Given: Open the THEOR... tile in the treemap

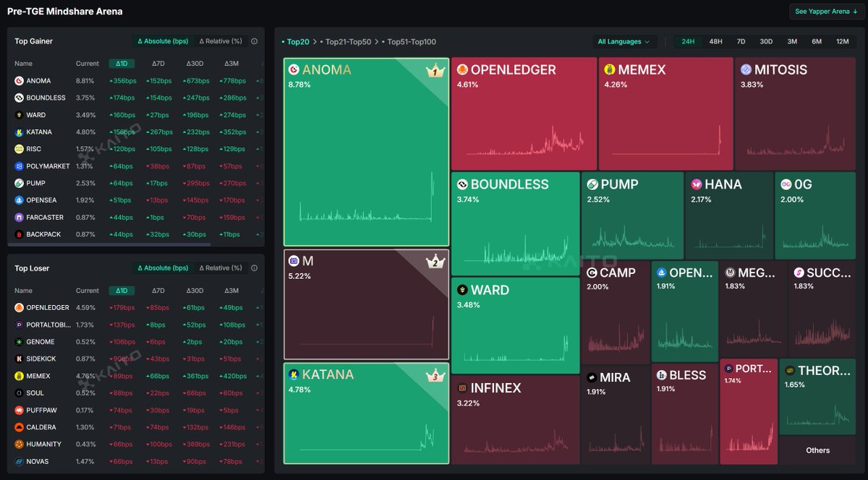Looking at the screenshot, I should [x=817, y=397].
